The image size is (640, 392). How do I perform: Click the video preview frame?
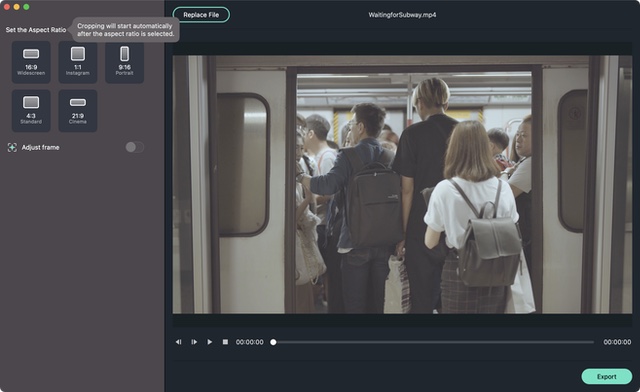click(402, 185)
